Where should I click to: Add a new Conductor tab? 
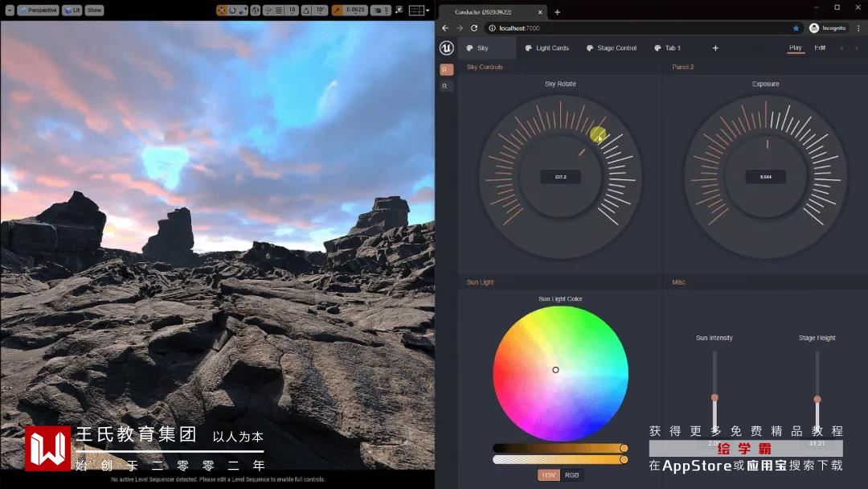715,48
